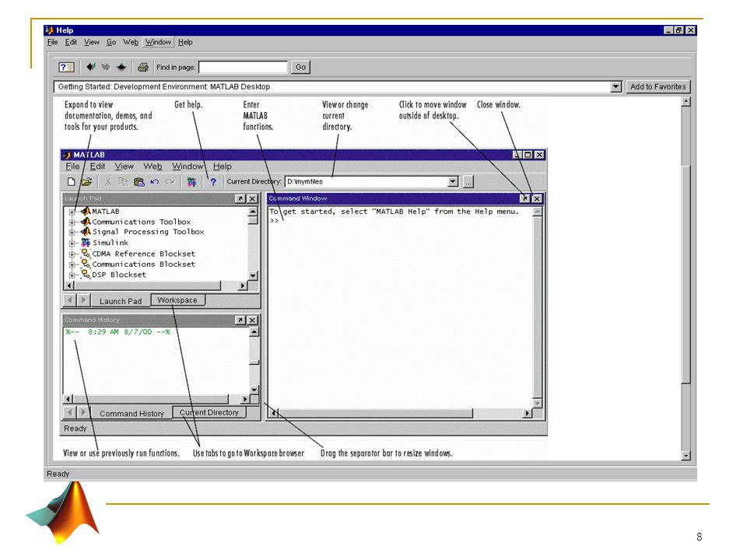Open the page title dropdown arrow

(616, 86)
